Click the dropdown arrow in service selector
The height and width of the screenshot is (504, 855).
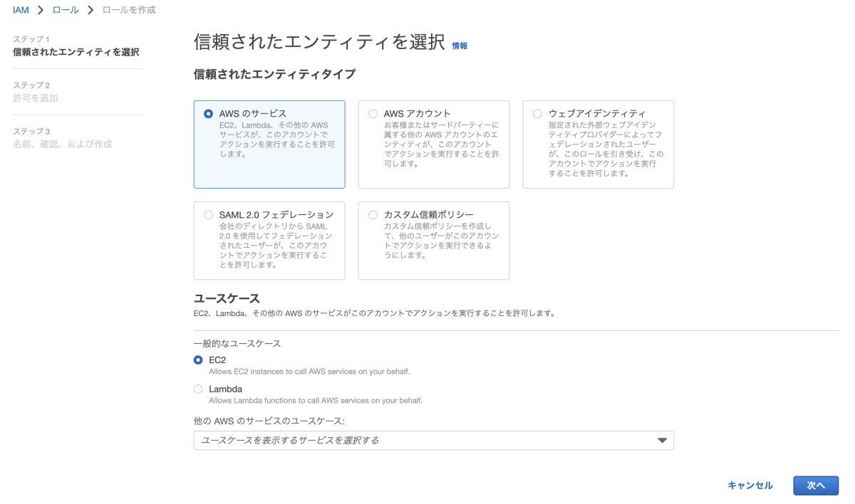pos(662,441)
